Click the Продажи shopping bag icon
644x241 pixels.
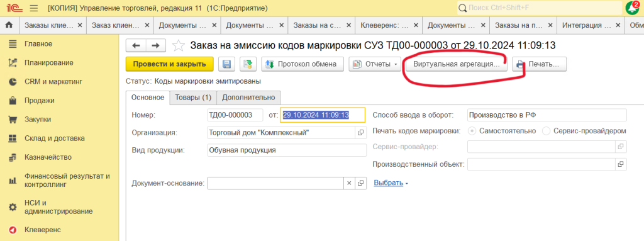pos(13,101)
